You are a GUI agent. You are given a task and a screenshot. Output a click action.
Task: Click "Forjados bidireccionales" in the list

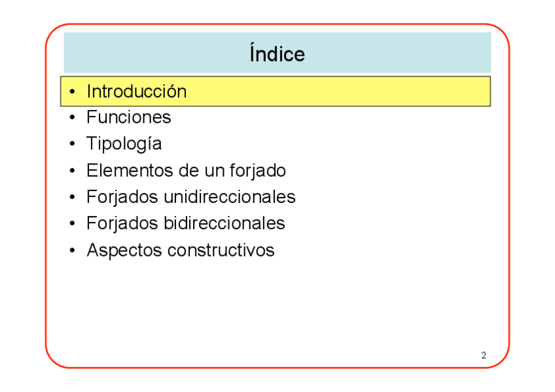click(185, 223)
